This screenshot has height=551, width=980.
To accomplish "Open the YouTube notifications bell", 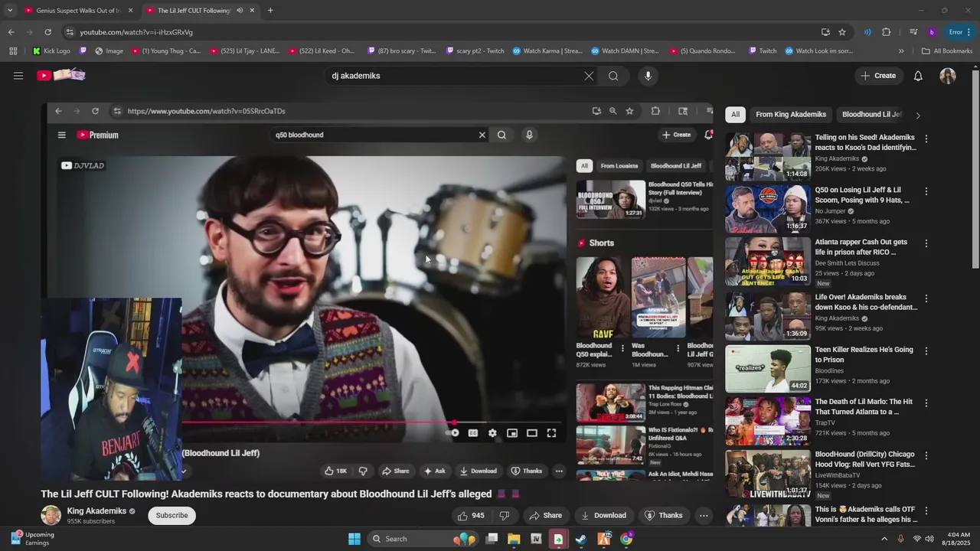I will (918, 76).
